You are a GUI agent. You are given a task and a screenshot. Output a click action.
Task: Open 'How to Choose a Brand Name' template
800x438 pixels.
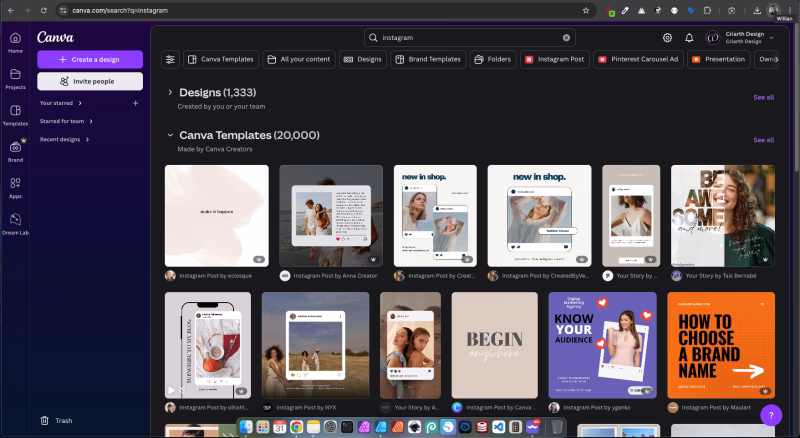pyautogui.click(x=721, y=345)
